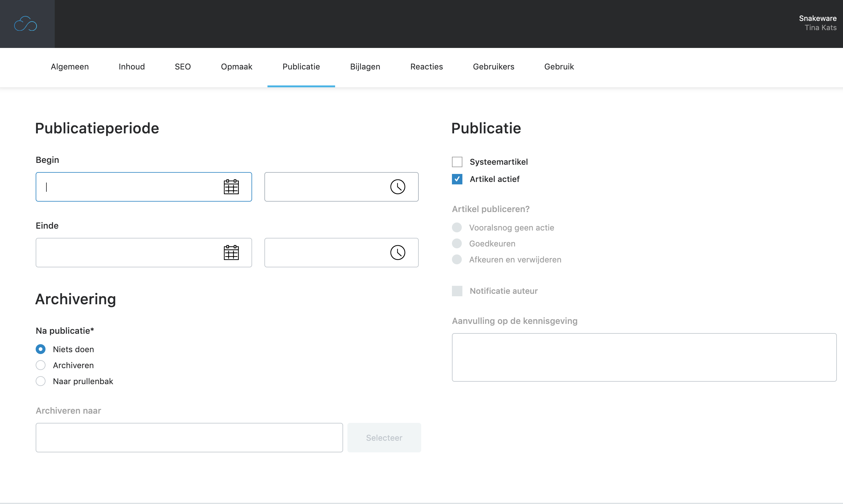This screenshot has width=843, height=504.
Task: Choose the Archiveren radio option
Action: pyautogui.click(x=40, y=365)
